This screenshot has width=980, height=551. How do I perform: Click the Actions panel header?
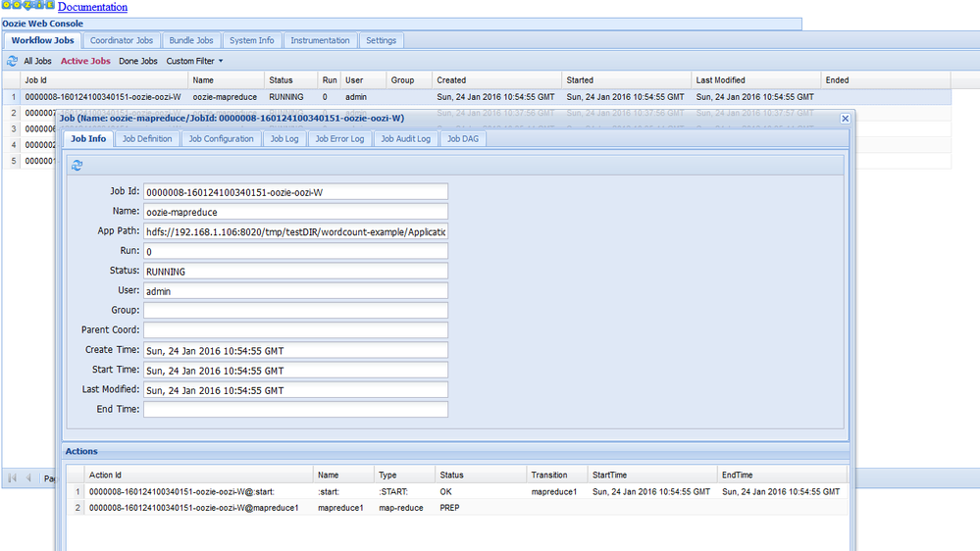[456, 452]
